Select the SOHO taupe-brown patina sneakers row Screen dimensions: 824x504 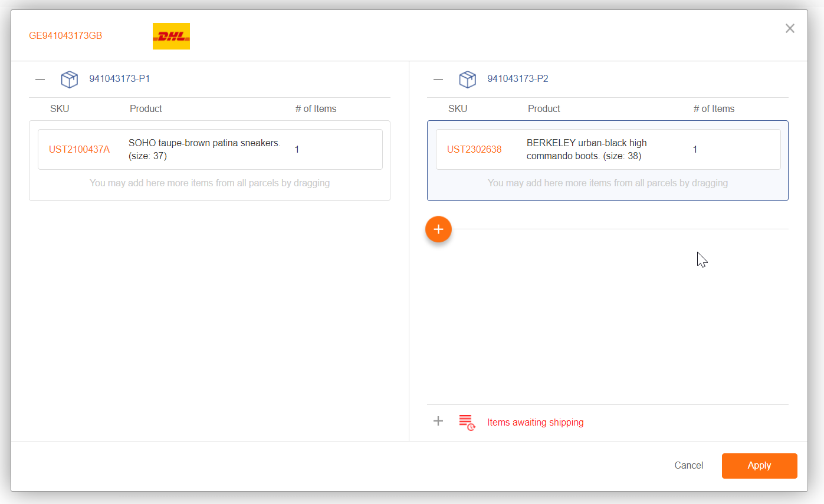(205, 150)
